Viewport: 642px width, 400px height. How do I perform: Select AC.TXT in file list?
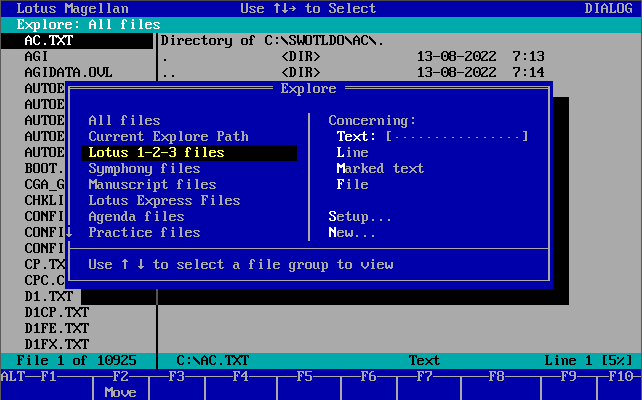coord(48,41)
